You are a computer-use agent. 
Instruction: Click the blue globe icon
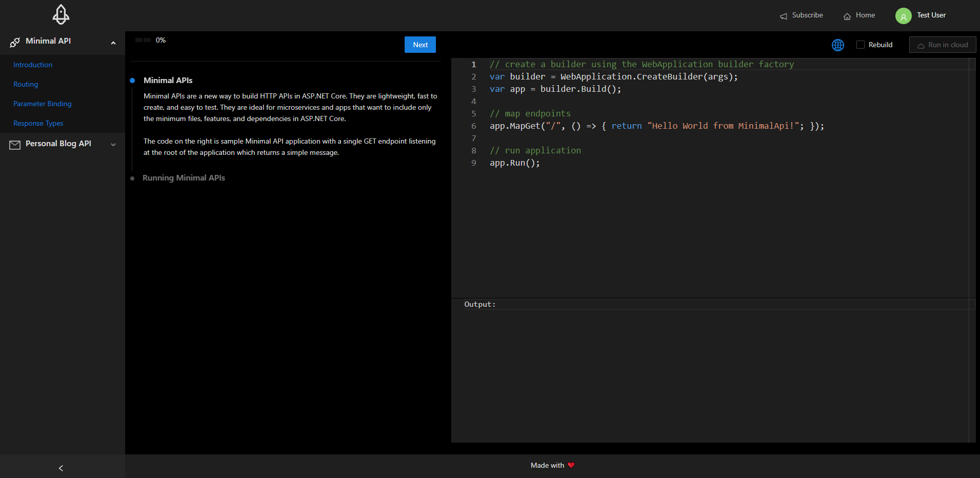(838, 45)
